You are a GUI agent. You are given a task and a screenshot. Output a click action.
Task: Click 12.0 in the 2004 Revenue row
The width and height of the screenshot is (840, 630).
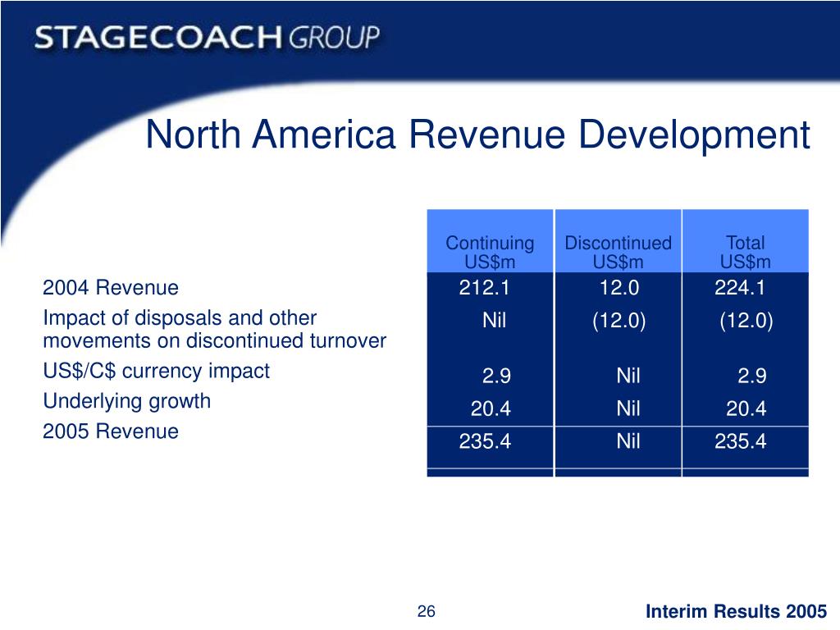pyautogui.click(x=619, y=288)
